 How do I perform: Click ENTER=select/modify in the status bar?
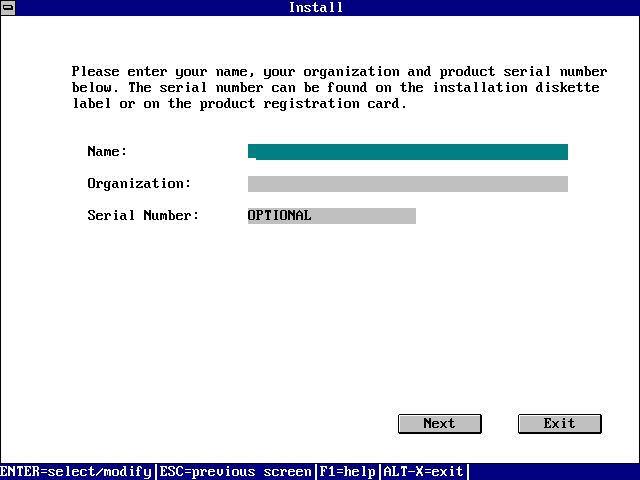pos(76,471)
